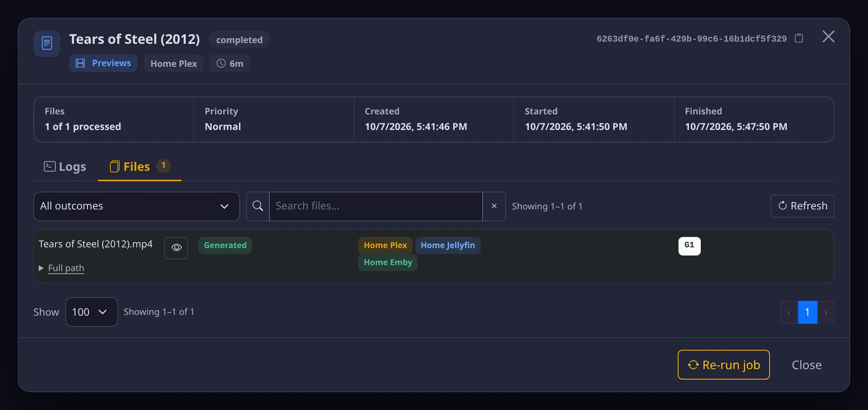Click the next page arrow

(826, 312)
